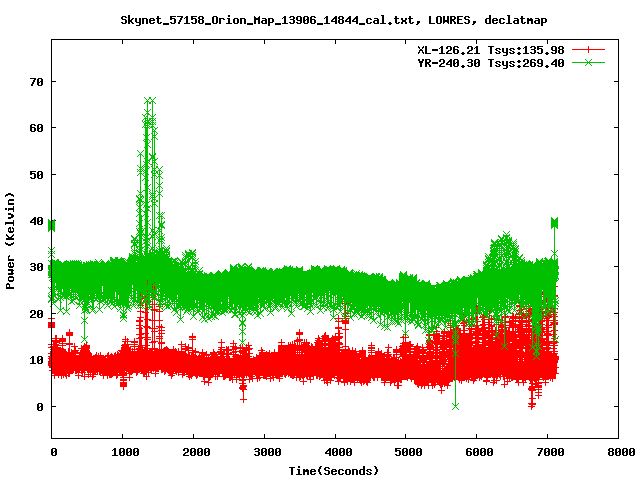Click the x-axis tick label 6000
This screenshot has height=480, width=640.
click(479, 452)
